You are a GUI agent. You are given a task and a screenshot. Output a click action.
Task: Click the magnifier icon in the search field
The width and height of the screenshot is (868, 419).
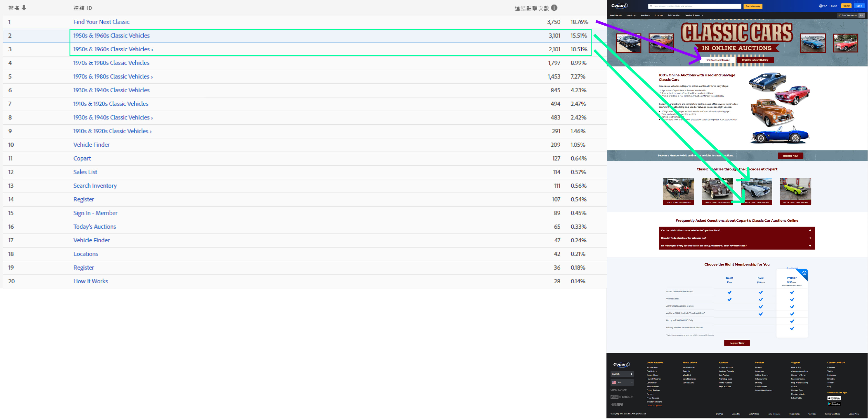point(651,6)
